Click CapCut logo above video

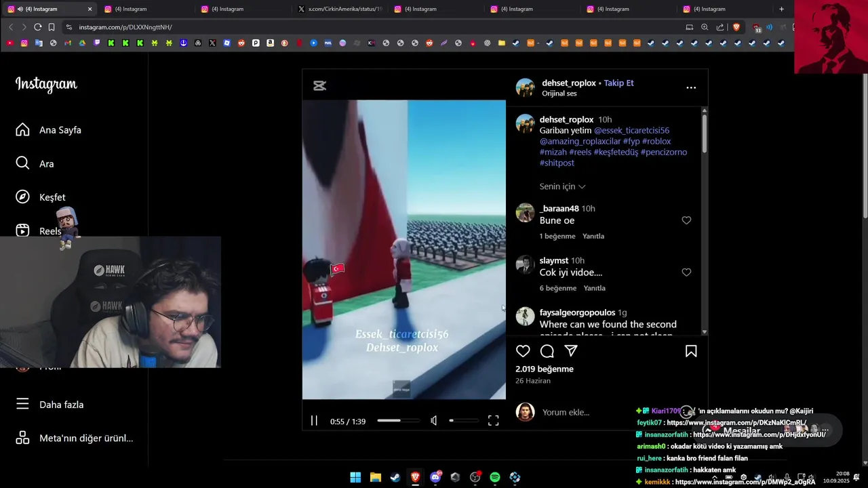coord(319,85)
